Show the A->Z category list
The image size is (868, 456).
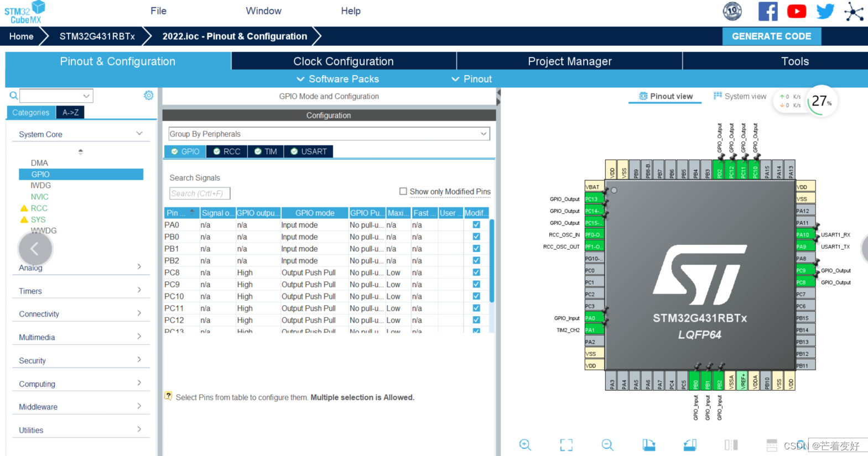click(70, 112)
